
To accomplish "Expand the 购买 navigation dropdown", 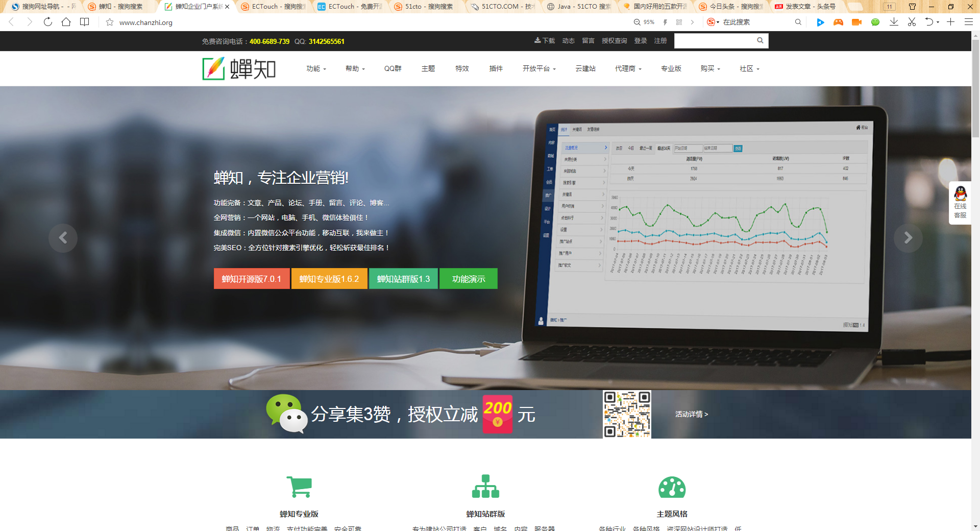I will click(x=710, y=68).
